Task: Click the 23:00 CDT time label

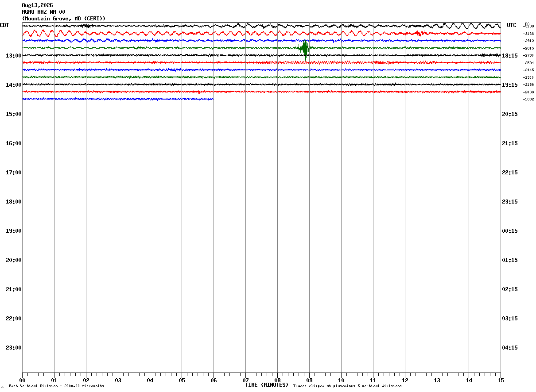Action: point(13,348)
